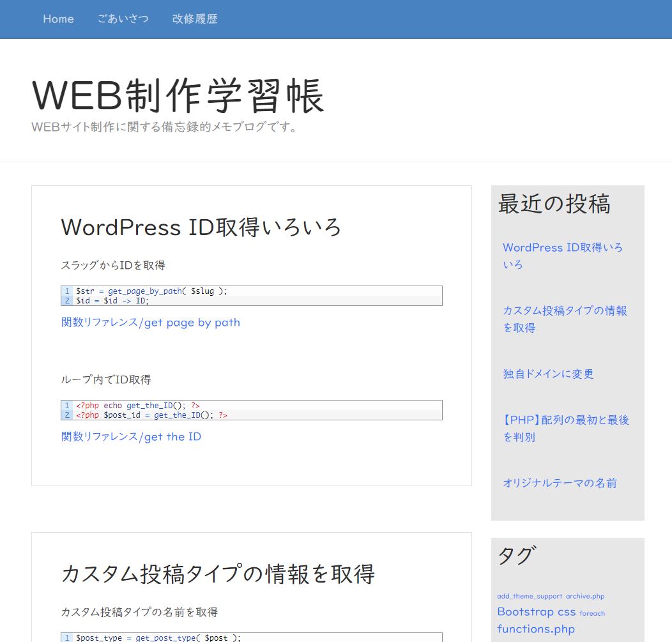This screenshot has width=672, height=642.
Task: Click the add_theme_support tag
Action: 530,597
